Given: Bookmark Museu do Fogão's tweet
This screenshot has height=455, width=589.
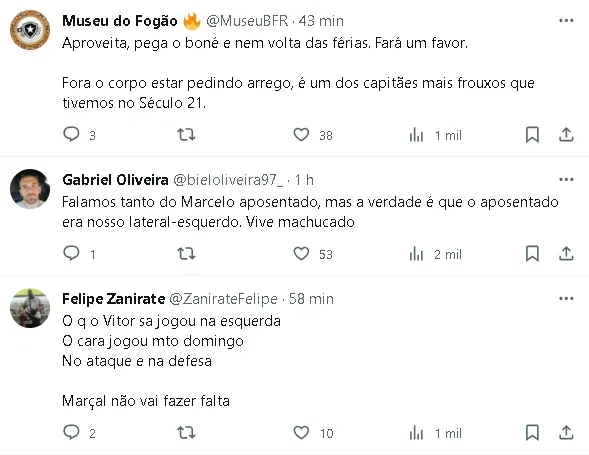Looking at the screenshot, I should 532,135.
